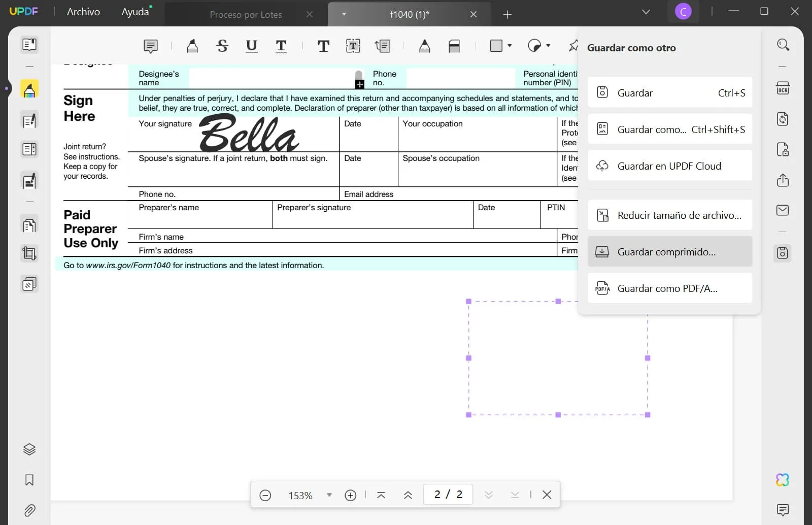Switch to the Proceso por Lotes tab
Viewport: 812px width, 525px height.
pyautogui.click(x=246, y=15)
